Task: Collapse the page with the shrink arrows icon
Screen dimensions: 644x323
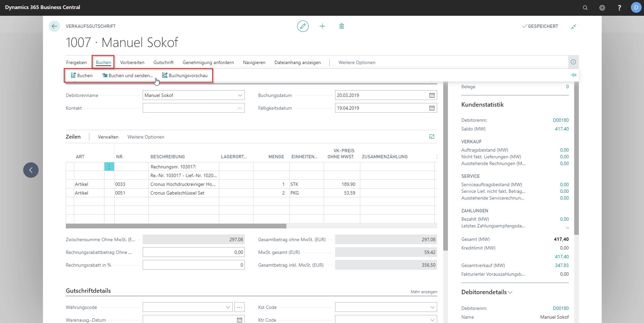Action: coord(573,26)
